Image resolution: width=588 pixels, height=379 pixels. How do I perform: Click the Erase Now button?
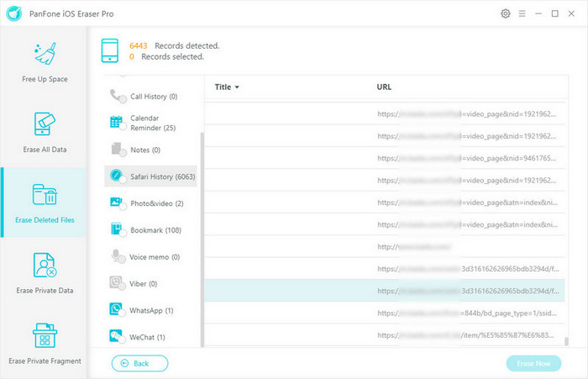(533, 363)
